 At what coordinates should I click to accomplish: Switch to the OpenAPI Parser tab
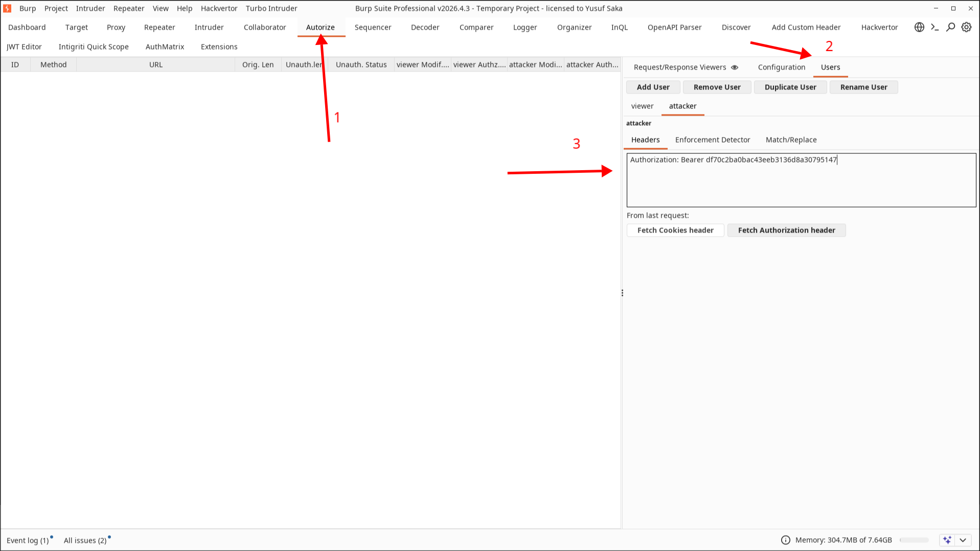pyautogui.click(x=675, y=27)
